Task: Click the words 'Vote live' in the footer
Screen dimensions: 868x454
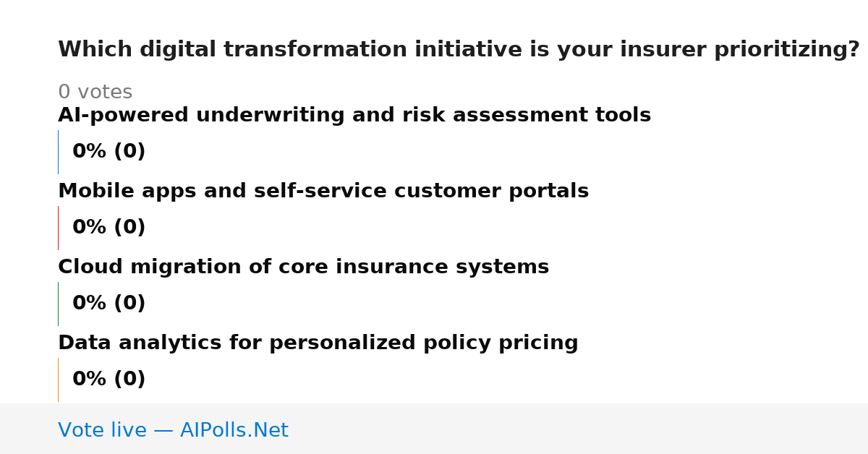Action: pyautogui.click(x=102, y=431)
